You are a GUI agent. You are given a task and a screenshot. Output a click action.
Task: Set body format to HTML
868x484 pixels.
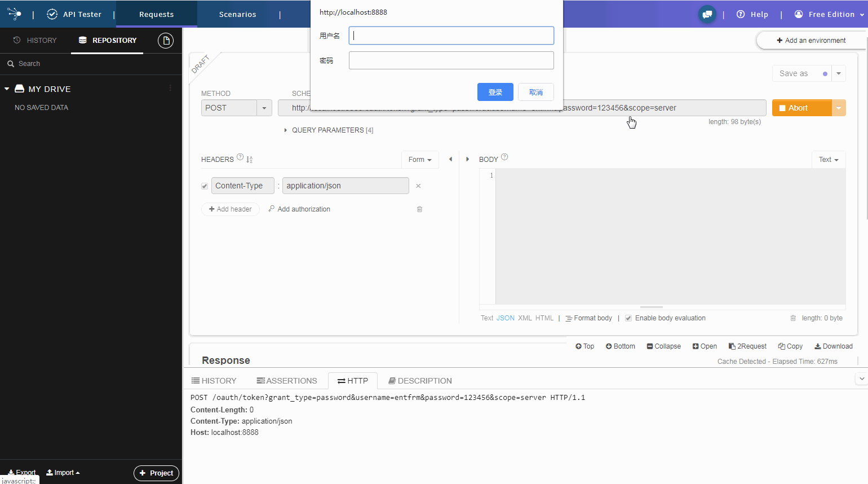(544, 318)
